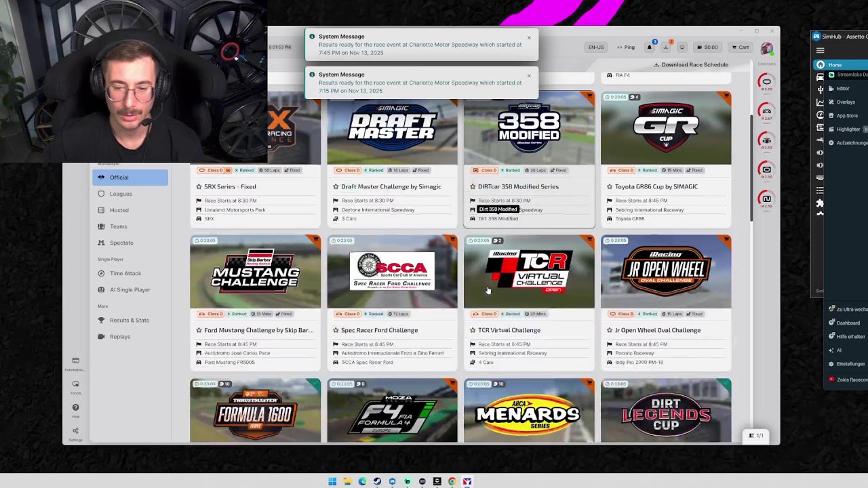This screenshot has height=488, width=868.
Task: Click the Download Race Schedule link
Action: pos(691,65)
